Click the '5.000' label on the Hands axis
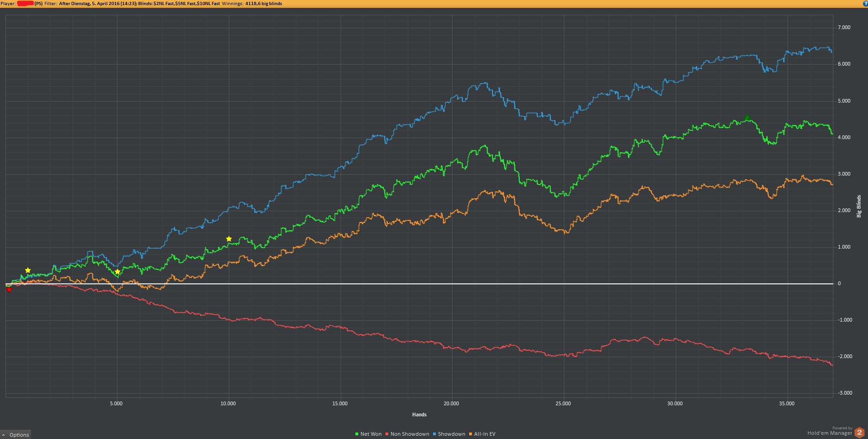 (116, 403)
